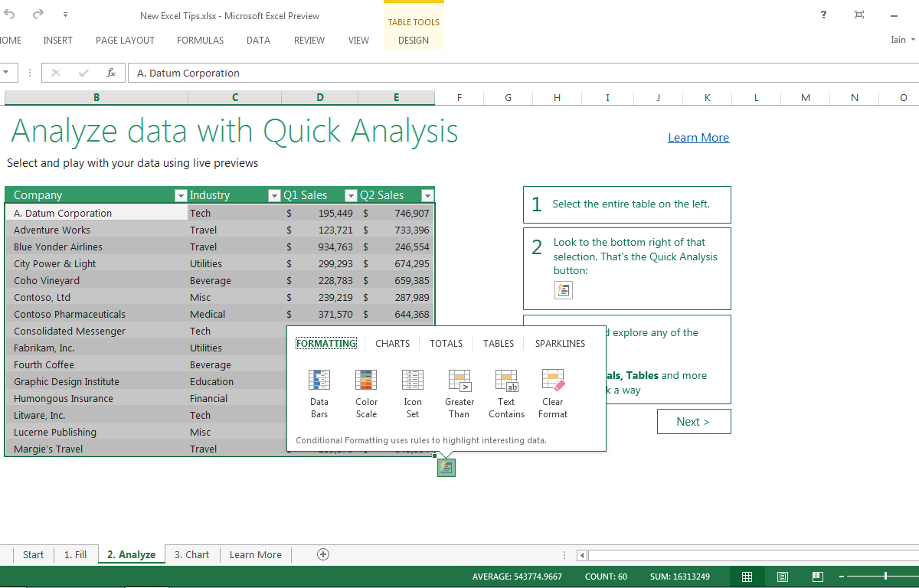Viewport: 919px width, 588px height.
Task: Select column K header
Action: pyautogui.click(x=708, y=97)
